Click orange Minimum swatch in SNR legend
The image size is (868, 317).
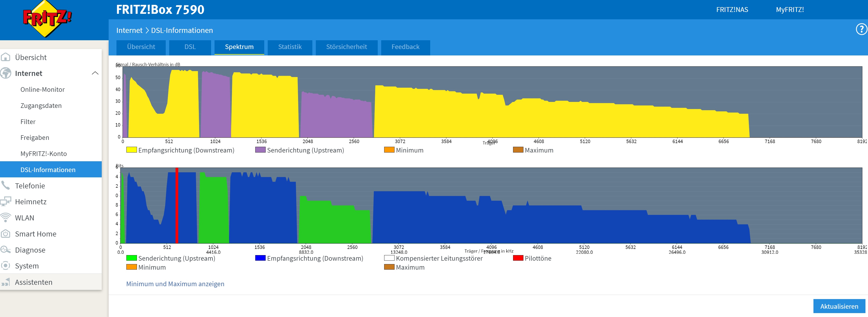(389, 150)
